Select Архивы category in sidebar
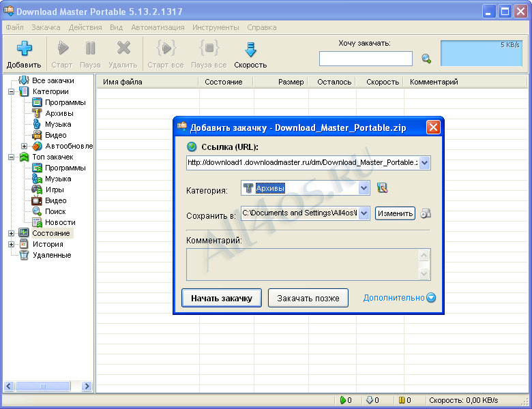This screenshot has width=532, height=409. pos(59,113)
